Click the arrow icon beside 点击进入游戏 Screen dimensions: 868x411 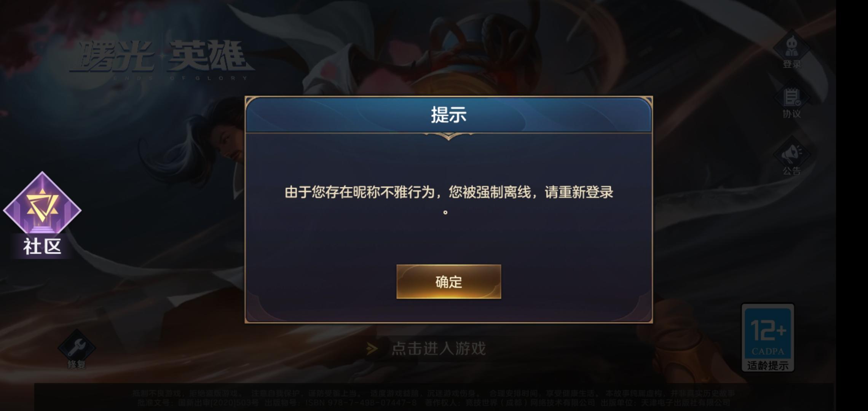[x=372, y=349]
